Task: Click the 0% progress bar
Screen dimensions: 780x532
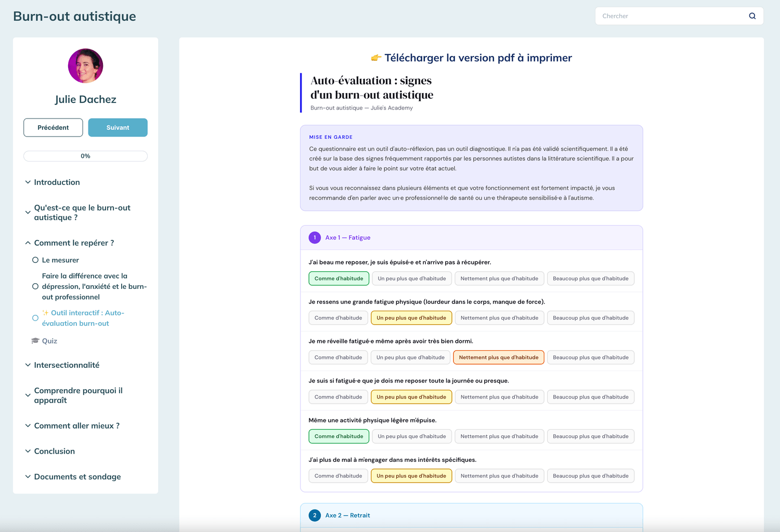Action: (85, 156)
